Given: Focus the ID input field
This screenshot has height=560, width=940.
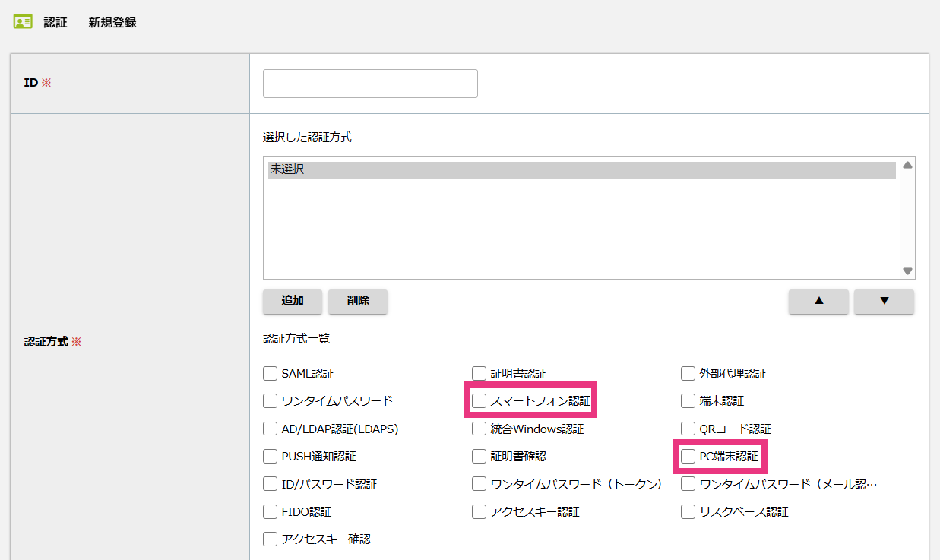Looking at the screenshot, I should click(x=370, y=84).
